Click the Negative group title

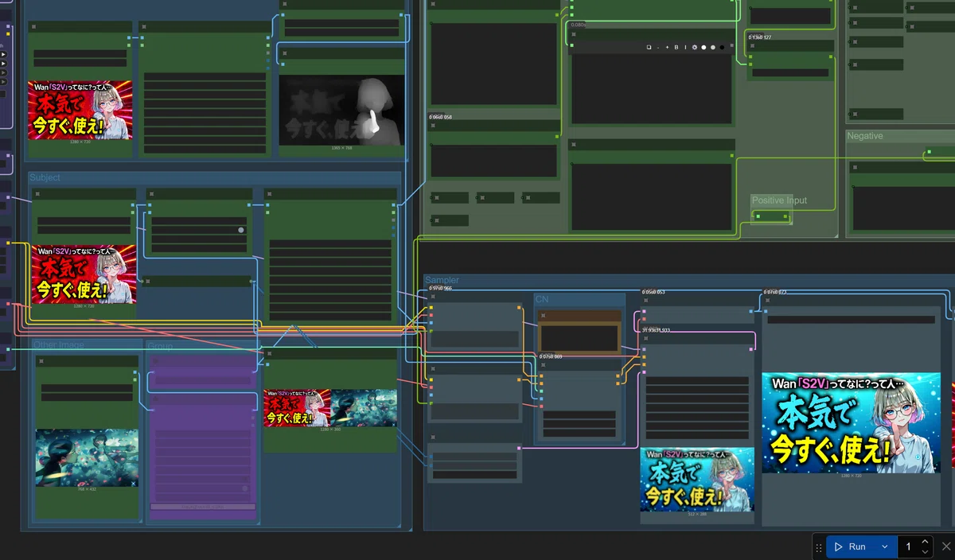click(865, 136)
